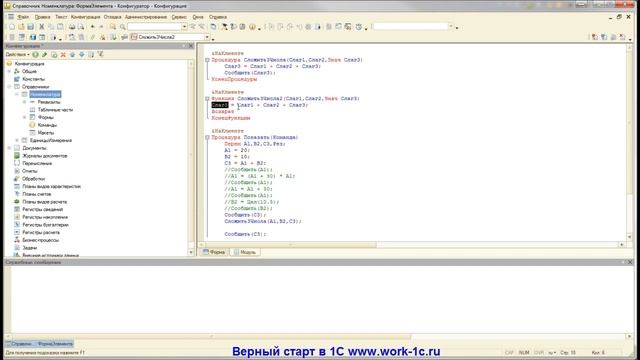
Task: Expand the Формы tree node
Action: (x=24, y=118)
